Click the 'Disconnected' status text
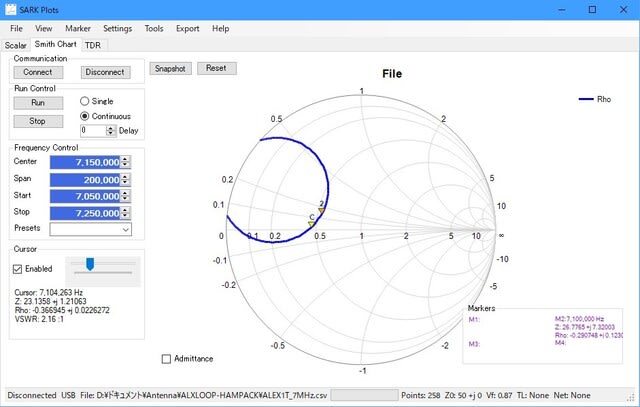 [x=32, y=395]
